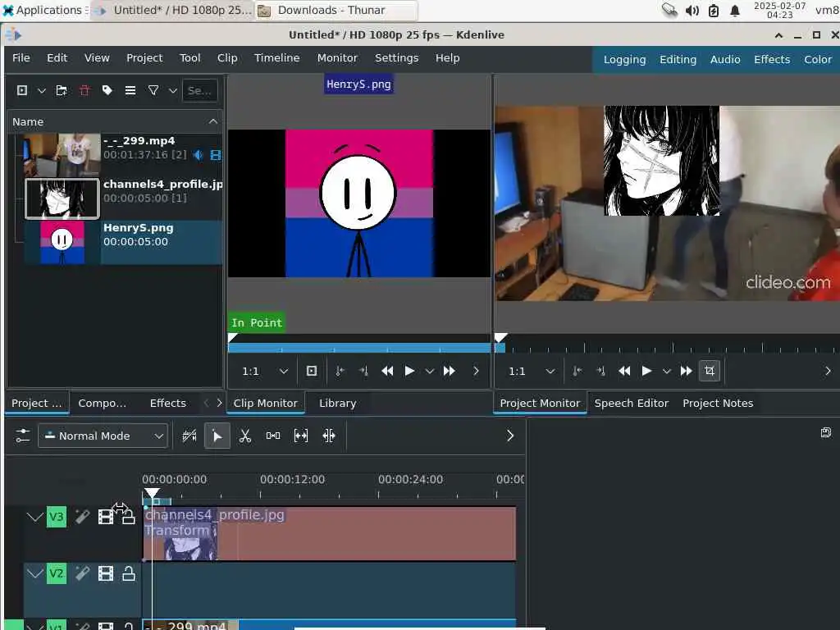Expand filter options dropdown arrow in bin
This screenshot has width=840, height=630.
(x=172, y=90)
